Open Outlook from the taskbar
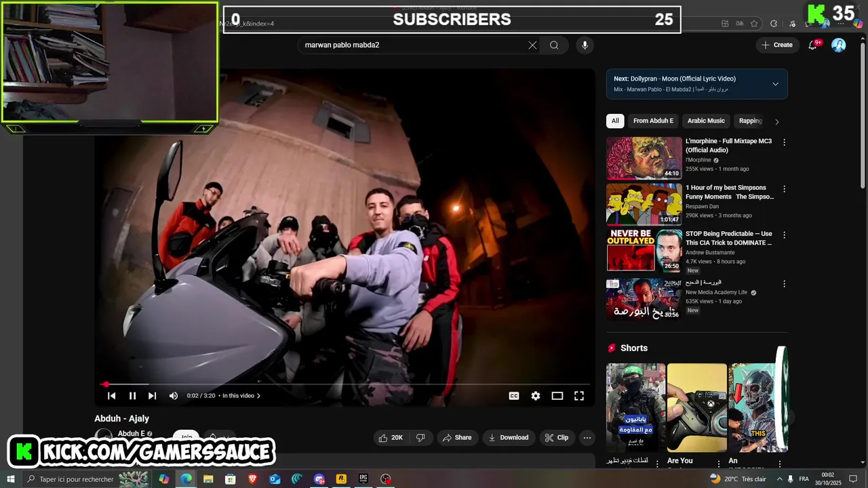Viewport: 868px width, 488px height. point(275,479)
